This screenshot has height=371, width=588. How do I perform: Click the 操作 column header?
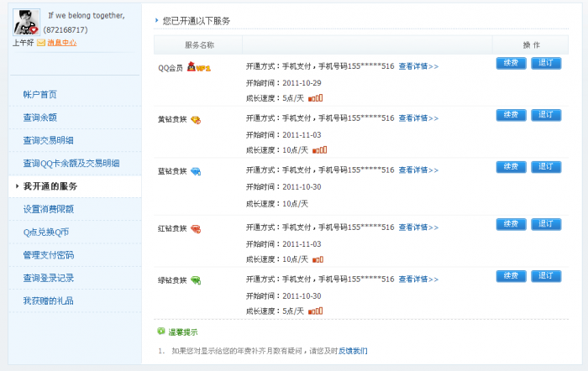point(532,45)
